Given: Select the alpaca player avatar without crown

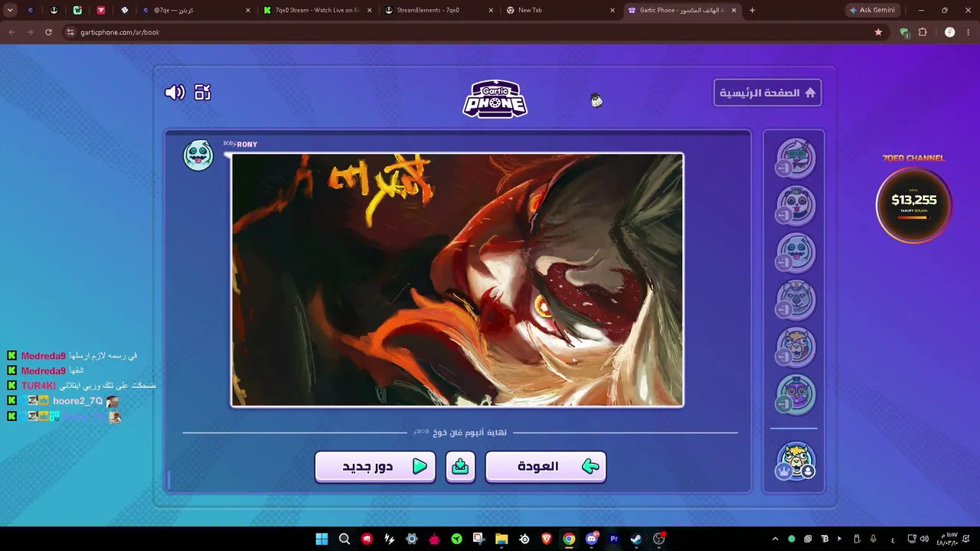Looking at the screenshot, I should (795, 347).
